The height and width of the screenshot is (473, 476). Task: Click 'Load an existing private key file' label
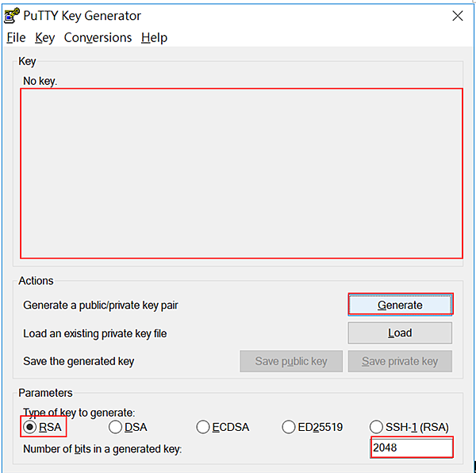[x=95, y=333]
